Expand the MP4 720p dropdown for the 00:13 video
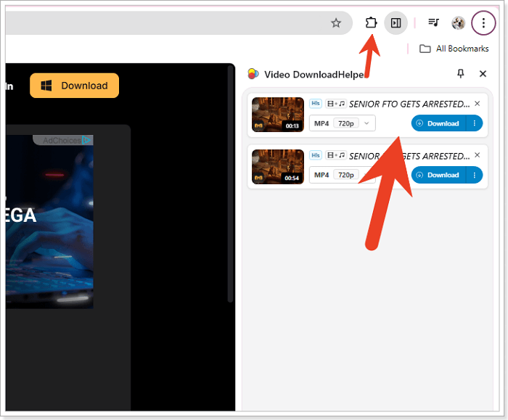The width and height of the screenshot is (508, 420). 342,123
